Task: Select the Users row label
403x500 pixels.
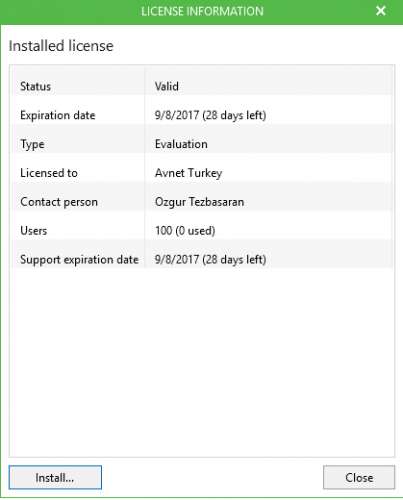Action: pos(33,231)
